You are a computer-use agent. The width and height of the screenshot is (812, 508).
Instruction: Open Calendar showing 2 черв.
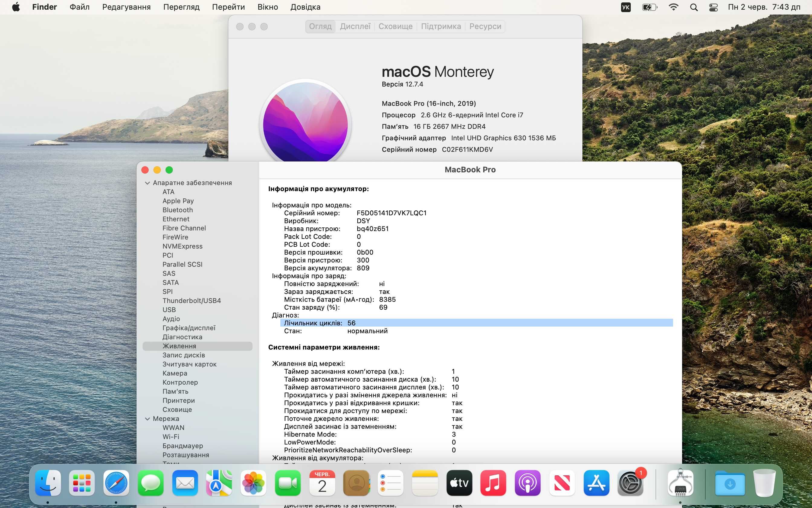pos(322,483)
